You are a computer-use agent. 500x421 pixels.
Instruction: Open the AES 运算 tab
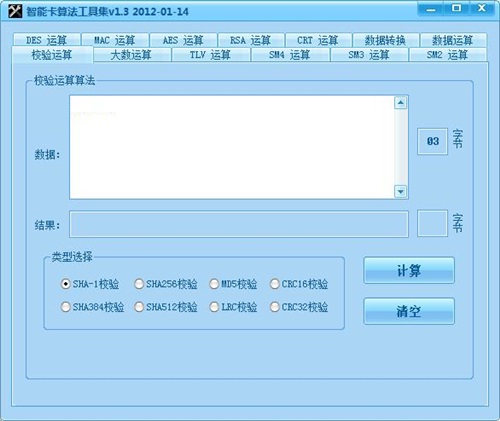click(183, 40)
